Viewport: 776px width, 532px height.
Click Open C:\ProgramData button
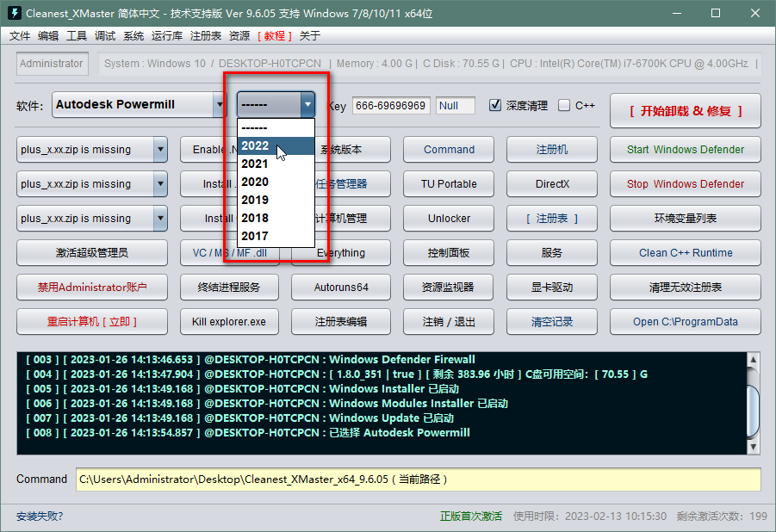pos(685,322)
